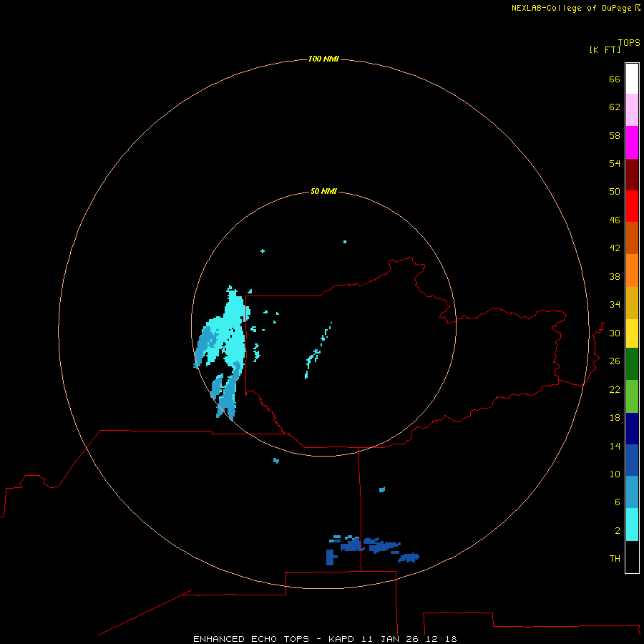Click the gold 38 kft legend swatch
Screen dimensions: 644x644
[x=632, y=303]
